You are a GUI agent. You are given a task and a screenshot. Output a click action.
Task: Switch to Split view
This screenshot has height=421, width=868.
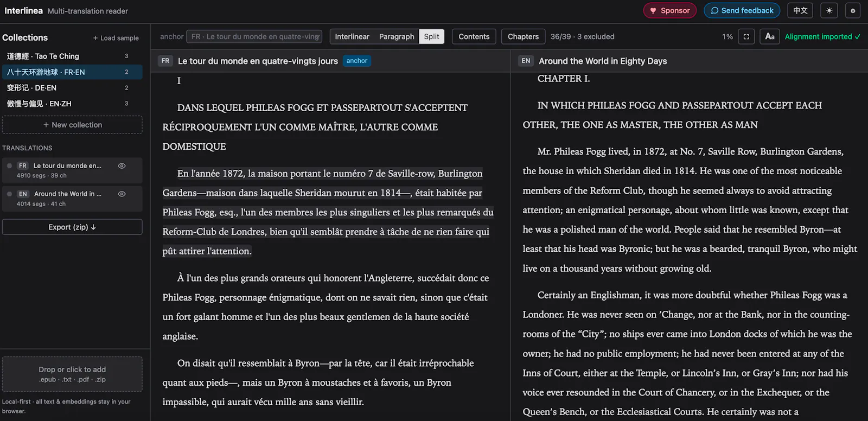tap(432, 37)
